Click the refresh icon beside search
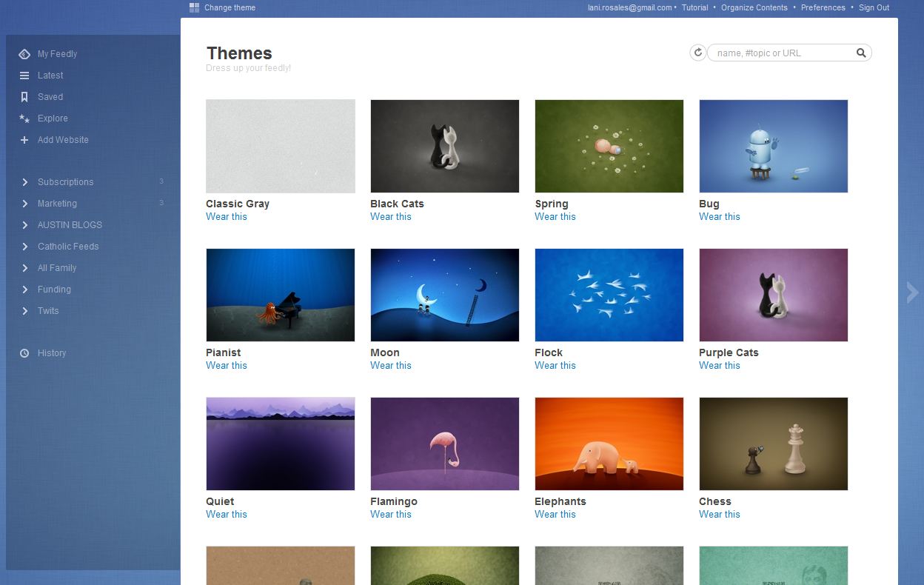 point(697,53)
